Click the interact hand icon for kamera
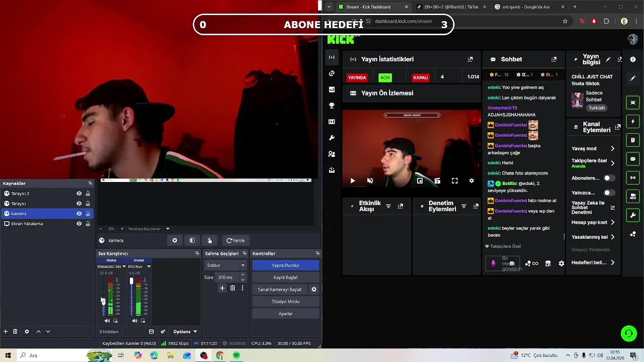 [209, 240]
